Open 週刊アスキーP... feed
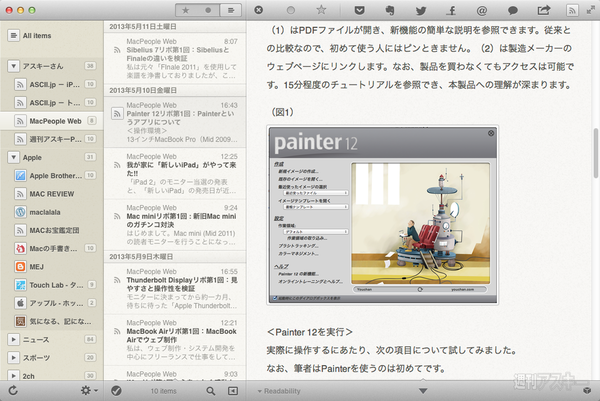Viewport: 600px width, 401px height. tap(52, 139)
